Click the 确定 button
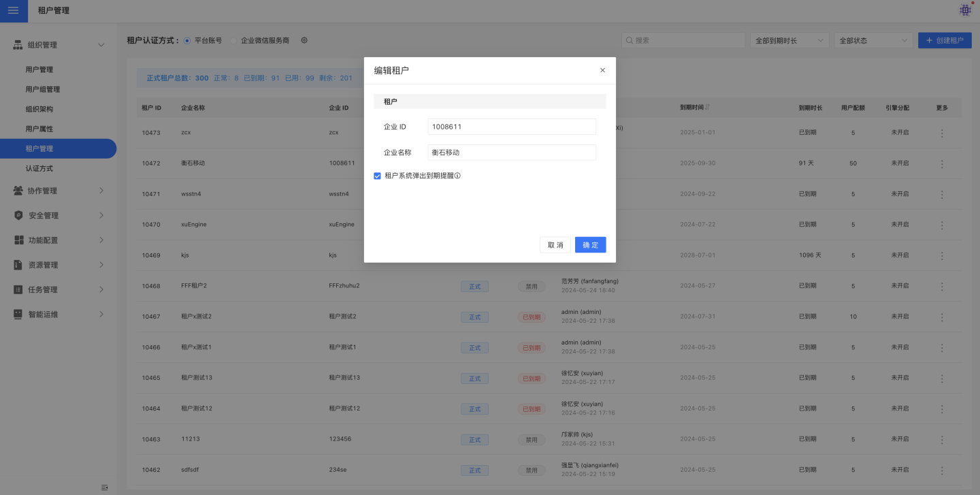 pos(590,245)
